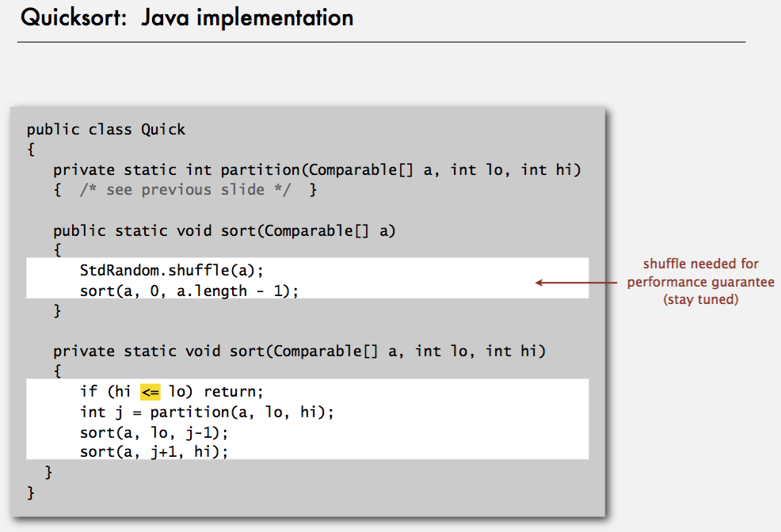
Task: Click the recursive call "sort(a, lo, j-1)"
Action: click(x=154, y=432)
